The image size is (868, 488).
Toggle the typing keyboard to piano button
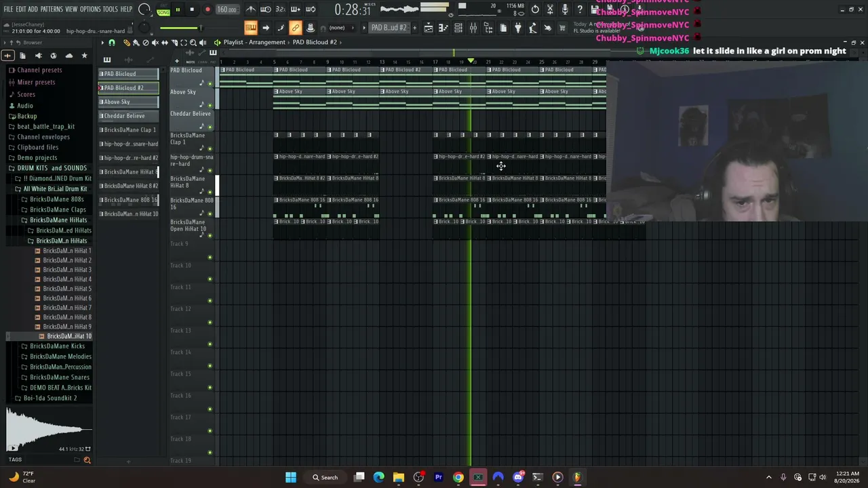pyautogui.click(x=251, y=28)
